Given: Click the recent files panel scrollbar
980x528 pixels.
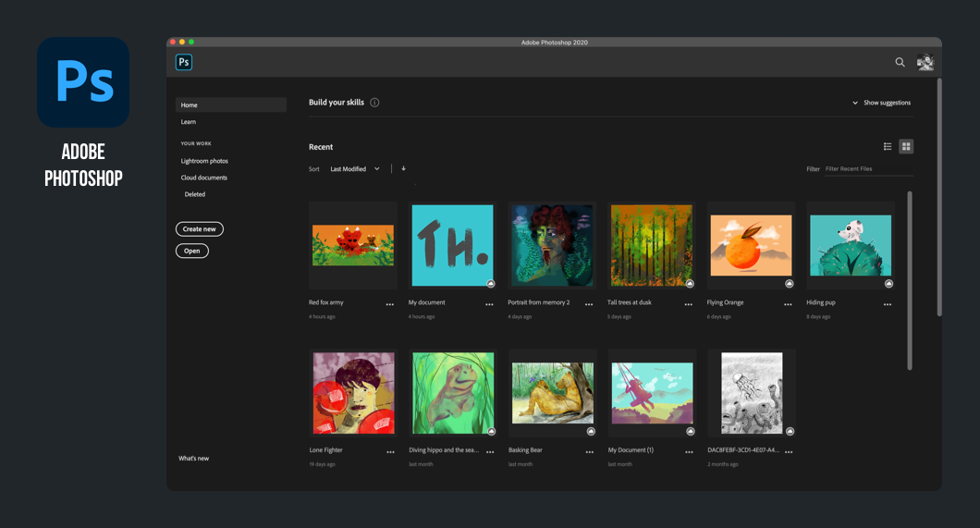Looking at the screenshot, I should pos(910,280).
